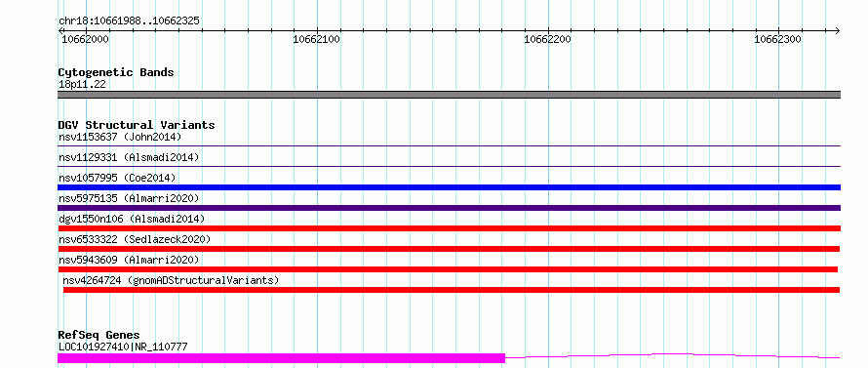Select variant nsv1153637 (John2014) label

120,137
